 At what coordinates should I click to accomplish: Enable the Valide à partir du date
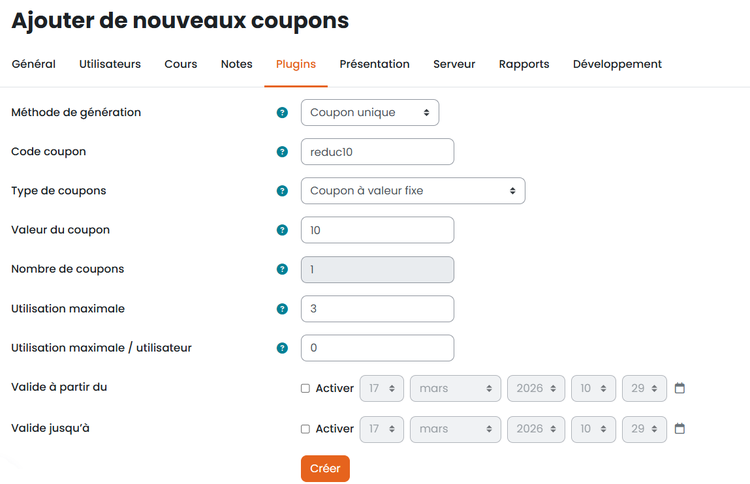pos(306,388)
